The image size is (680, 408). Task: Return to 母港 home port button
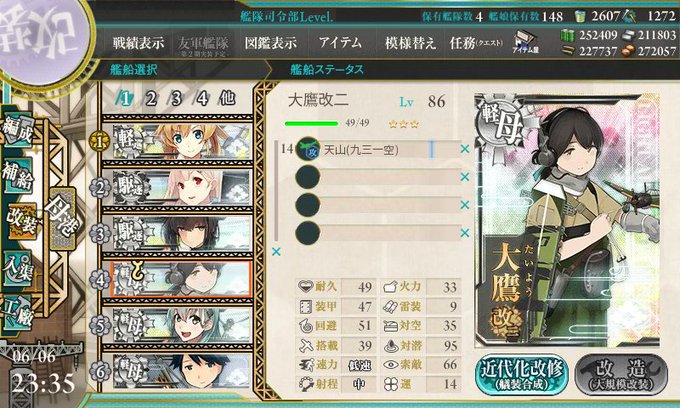coord(62,218)
